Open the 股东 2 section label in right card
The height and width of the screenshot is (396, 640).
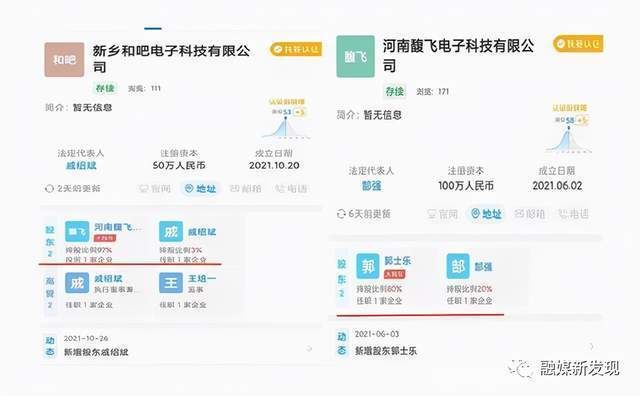[342, 279]
